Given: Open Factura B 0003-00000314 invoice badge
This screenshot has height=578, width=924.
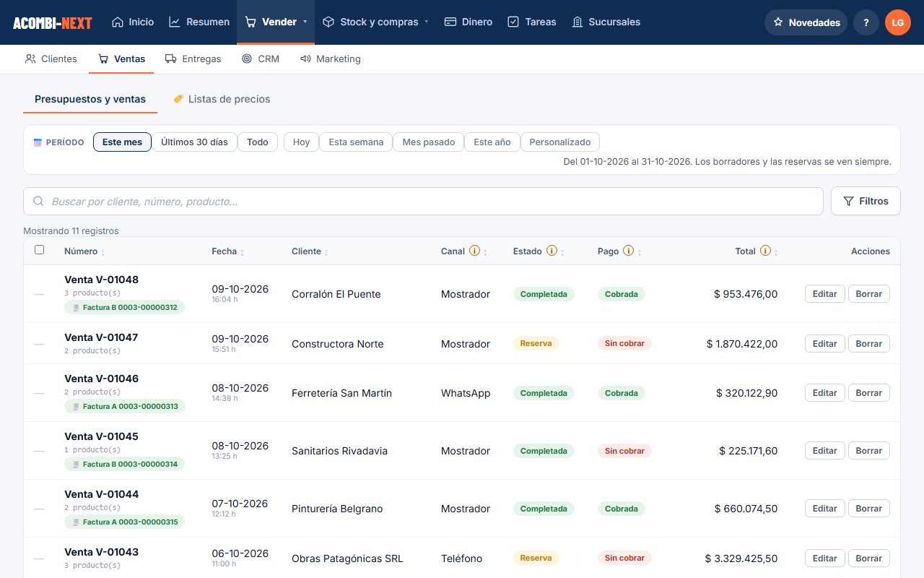Looking at the screenshot, I should (x=125, y=464).
